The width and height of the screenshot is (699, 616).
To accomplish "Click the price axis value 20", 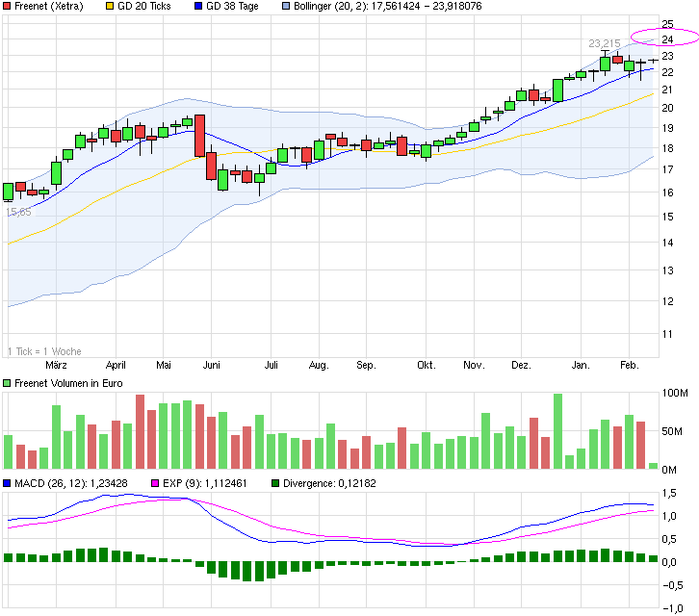I will pyautogui.click(x=667, y=108).
